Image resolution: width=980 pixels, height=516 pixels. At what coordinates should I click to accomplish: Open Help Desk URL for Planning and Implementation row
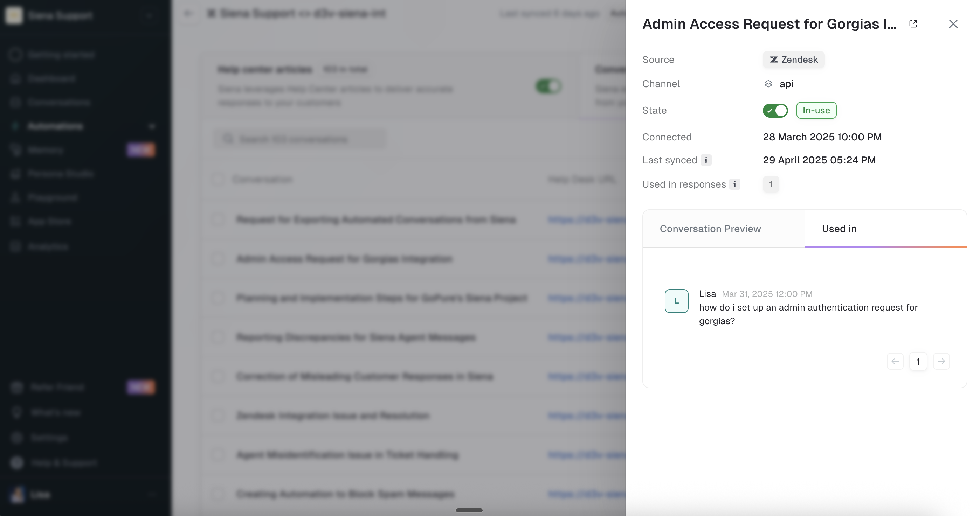[x=586, y=298]
